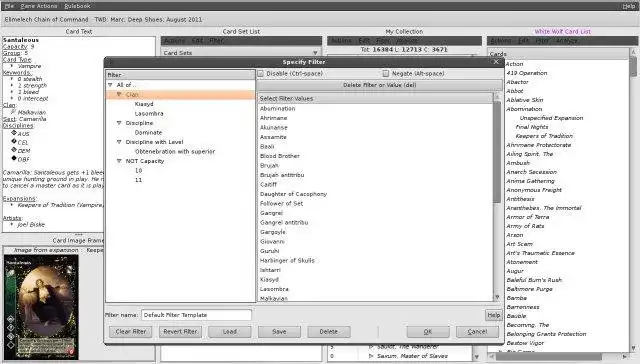Viewport: 640px width, 364px height.
Task: Click the Malkavian clan icon in Card Text
Action: 13,112
